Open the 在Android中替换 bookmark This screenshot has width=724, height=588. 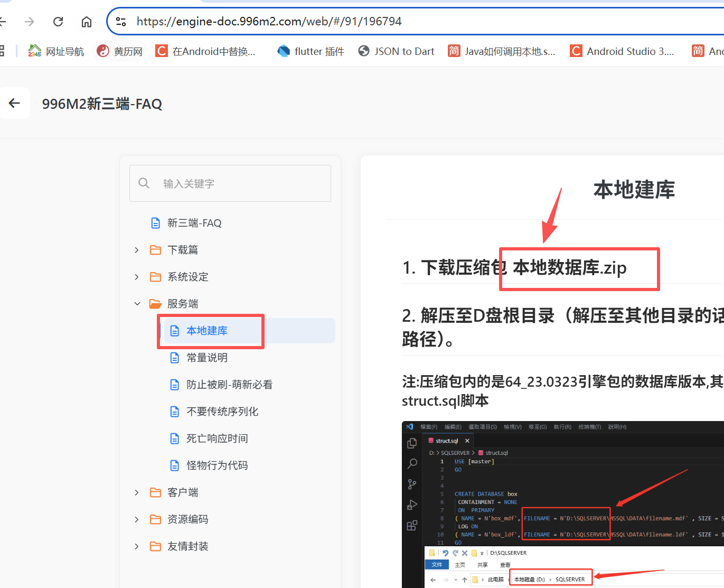(205, 51)
